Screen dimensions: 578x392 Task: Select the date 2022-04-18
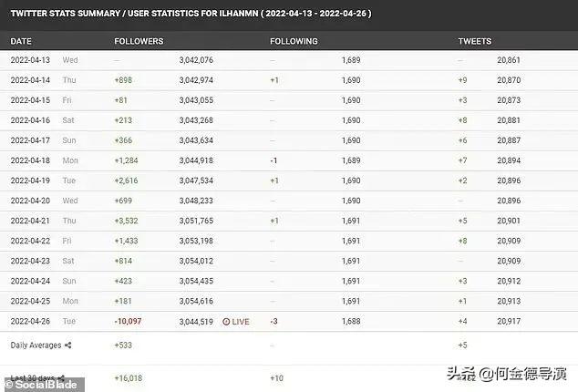30,160
